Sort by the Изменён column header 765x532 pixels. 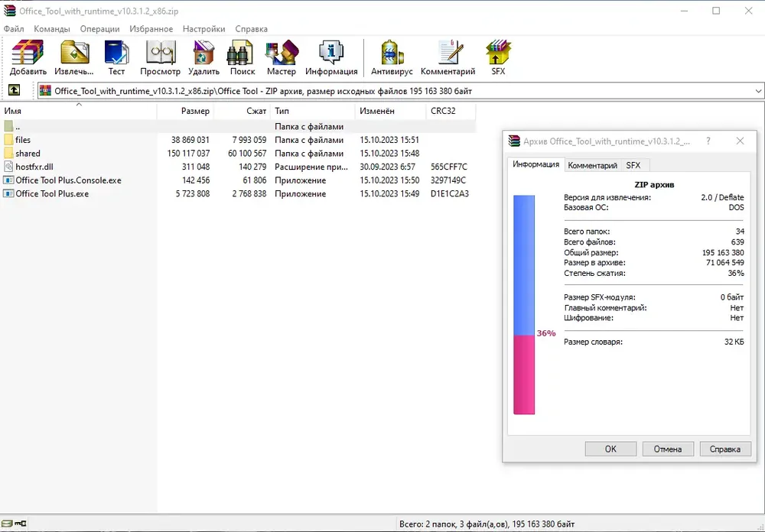click(391, 111)
